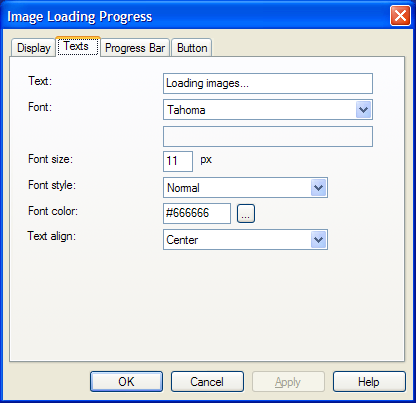Viewport: 416px width, 403px height.
Task: Click the Font size box showing 11
Action: pos(178,161)
